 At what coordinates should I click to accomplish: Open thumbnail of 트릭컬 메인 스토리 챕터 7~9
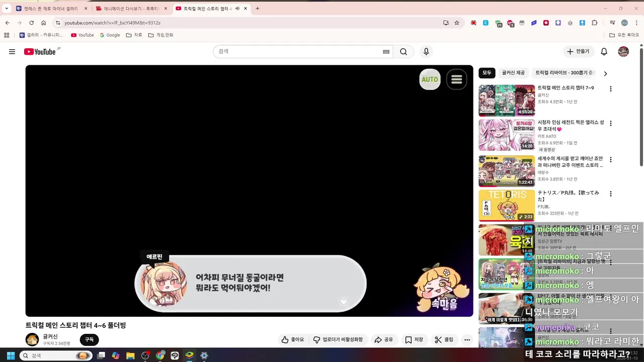coord(507,101)
